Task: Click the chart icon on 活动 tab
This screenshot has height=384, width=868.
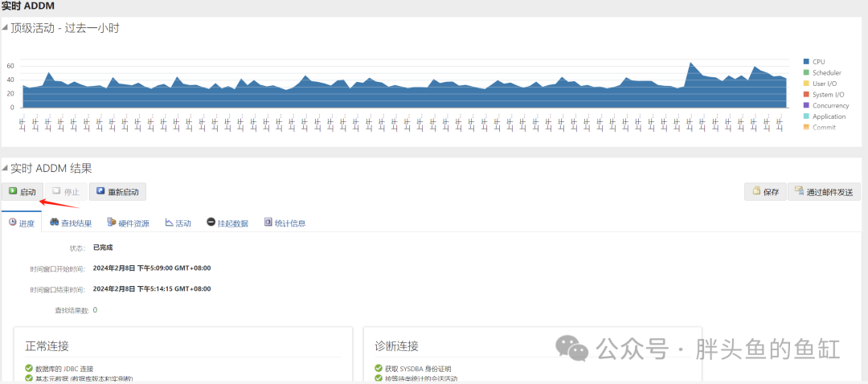Action: point(169,223)
